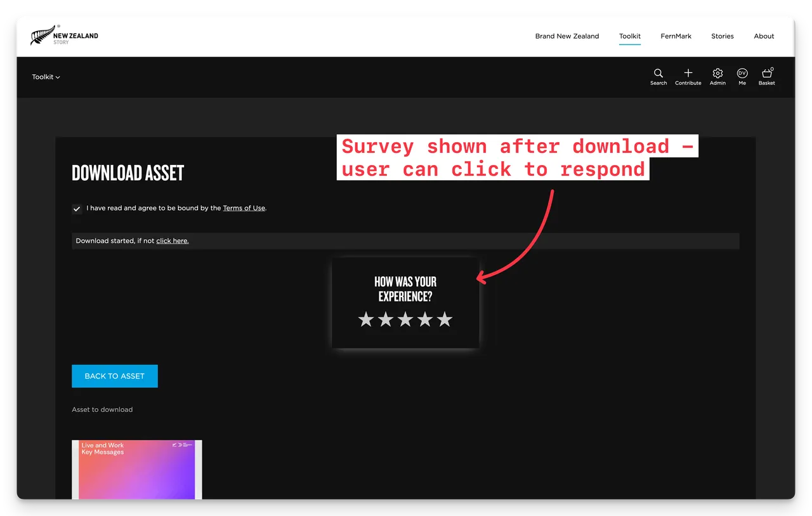Click the New Zealand Story fern logo

coord(63,36)
